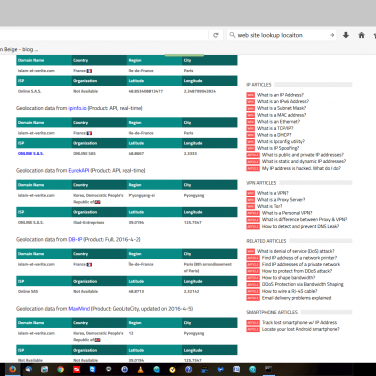376x376 pixels.
Task: Visit the MaxMind provider link
Action: click(79, 309)
